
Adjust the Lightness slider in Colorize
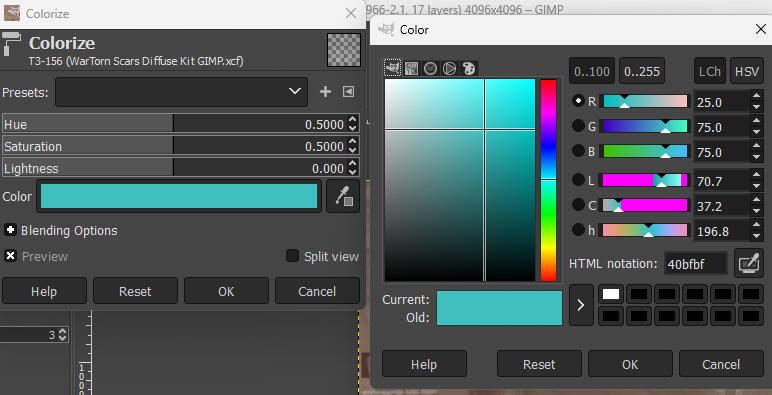click(174, 168)
